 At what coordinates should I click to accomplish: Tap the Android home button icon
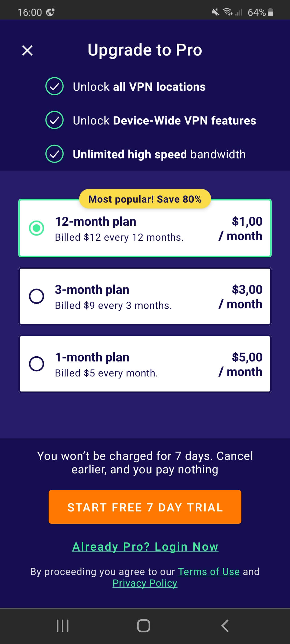[x=144, y=626]
